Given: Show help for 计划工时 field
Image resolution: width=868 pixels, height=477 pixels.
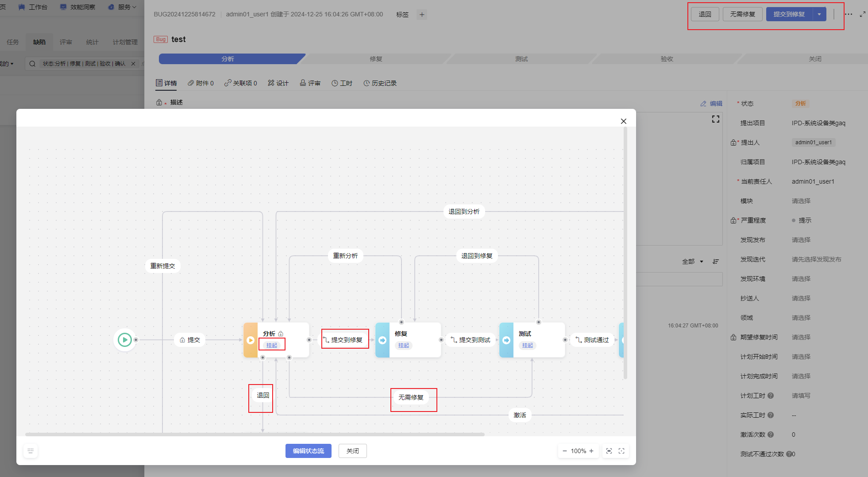Looking at the screenshot, I should click(771, 396).
